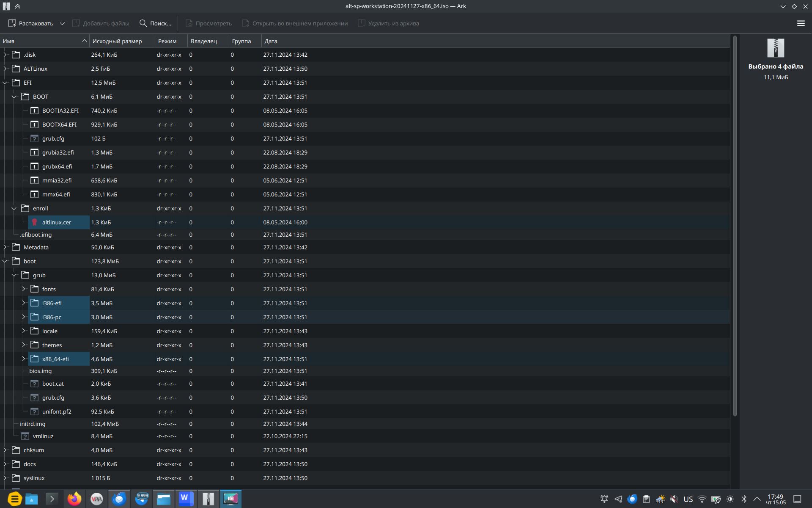The width and height of the screenshot is (812, 508).
Task: Open the Wi-Fi network tray icon
Action: pyautogui.click(x=702, y=499)
